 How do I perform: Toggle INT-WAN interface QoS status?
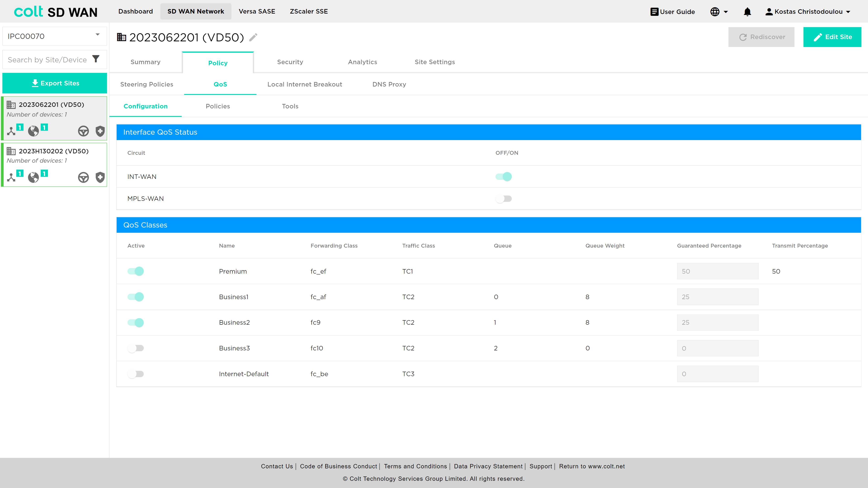tap(503, 176)
